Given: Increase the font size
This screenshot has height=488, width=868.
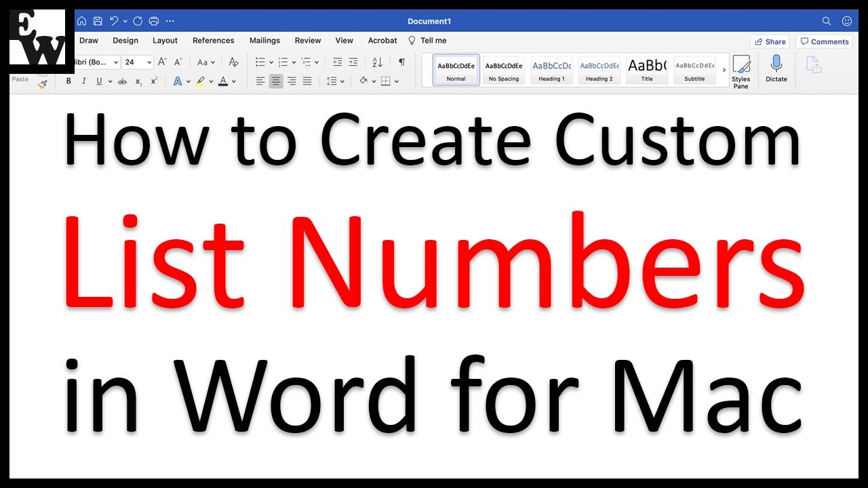Looking at the screenshot, I should point(163,62).
